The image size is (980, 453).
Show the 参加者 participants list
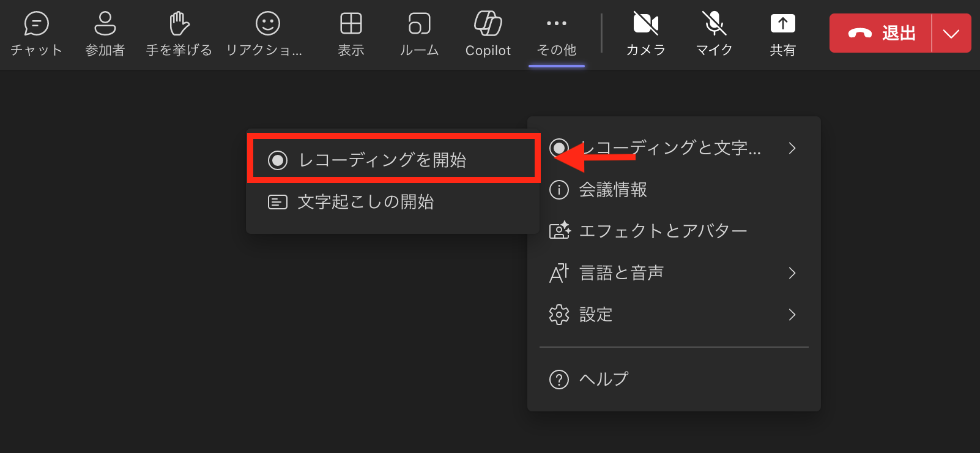105,34
